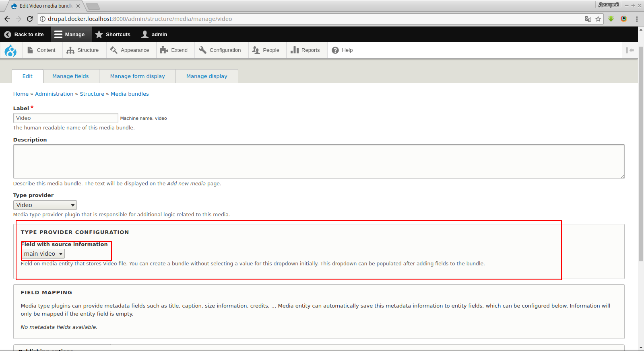Expand the Field with source information dropdown
The image size is (644, 351).
click(43, 254)
